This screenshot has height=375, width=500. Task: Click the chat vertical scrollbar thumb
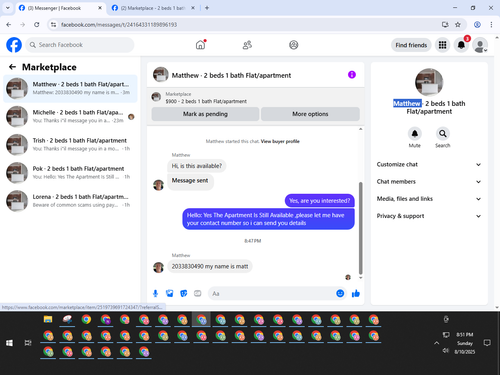tap(360, 228)
